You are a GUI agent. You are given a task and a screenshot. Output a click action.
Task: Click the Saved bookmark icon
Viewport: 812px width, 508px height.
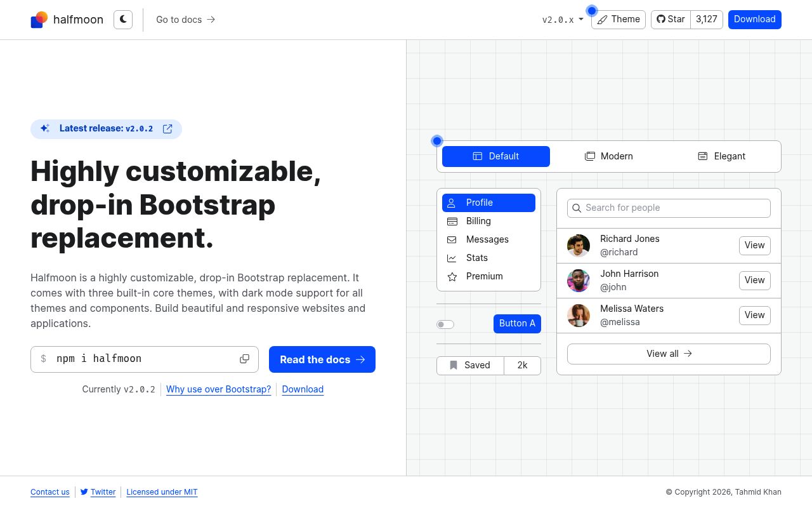(454, 365)
